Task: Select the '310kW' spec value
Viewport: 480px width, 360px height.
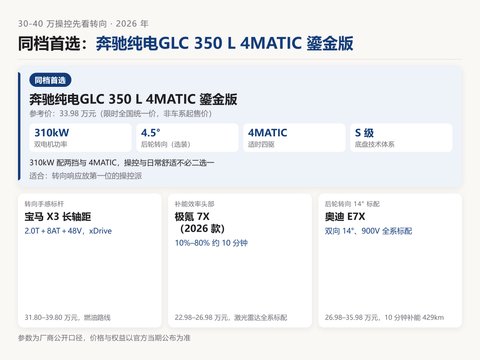Action: (x=52, y=133)
